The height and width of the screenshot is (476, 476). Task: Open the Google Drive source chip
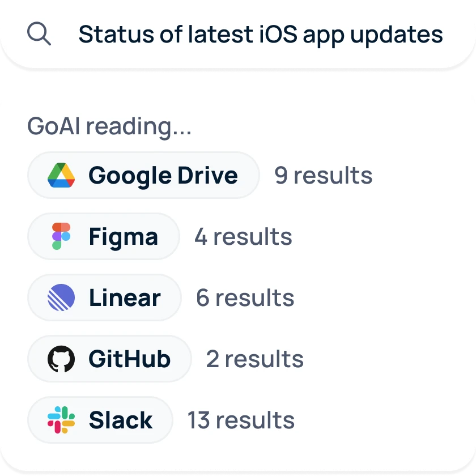tap(143, 175)
